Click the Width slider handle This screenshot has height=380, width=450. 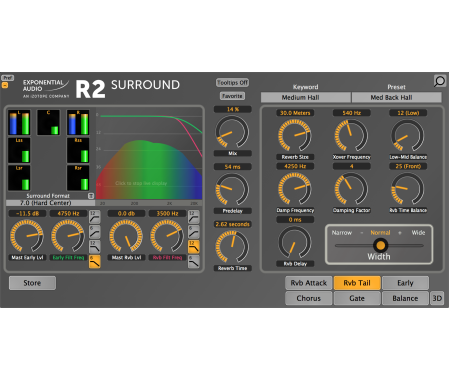click(x=380, y=246)
